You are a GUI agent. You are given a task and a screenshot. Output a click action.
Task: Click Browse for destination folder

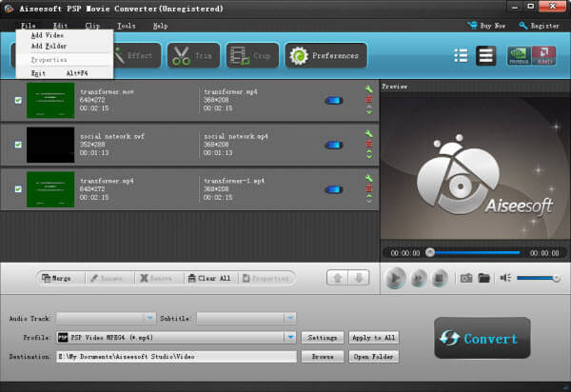coord(323,357)
